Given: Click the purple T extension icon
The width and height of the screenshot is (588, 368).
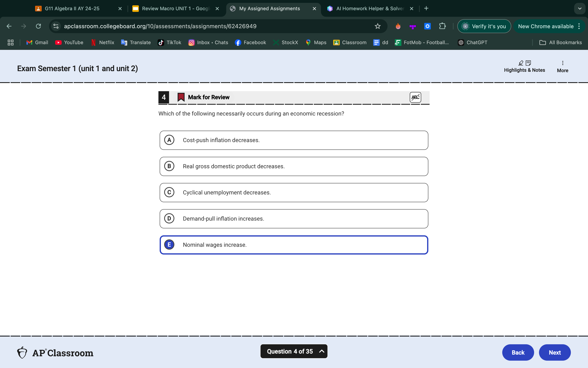Looking at the screenshot, I should [x=413, y=26].
